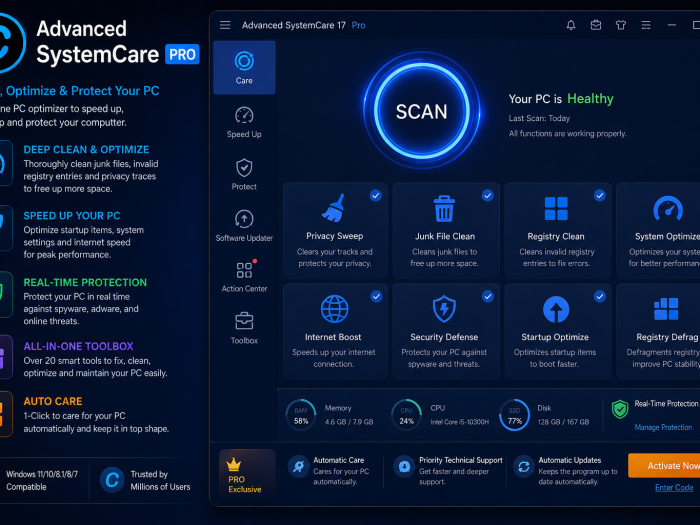700x525 pixels.
Task: Click the Internet Boost title text
Action: [333, 337]
